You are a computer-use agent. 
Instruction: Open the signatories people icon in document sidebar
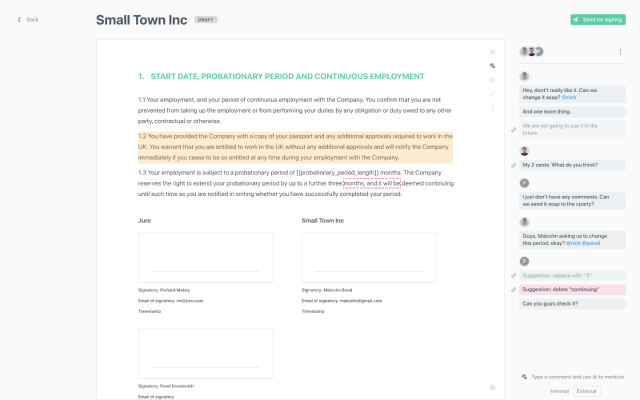[492, 51]
